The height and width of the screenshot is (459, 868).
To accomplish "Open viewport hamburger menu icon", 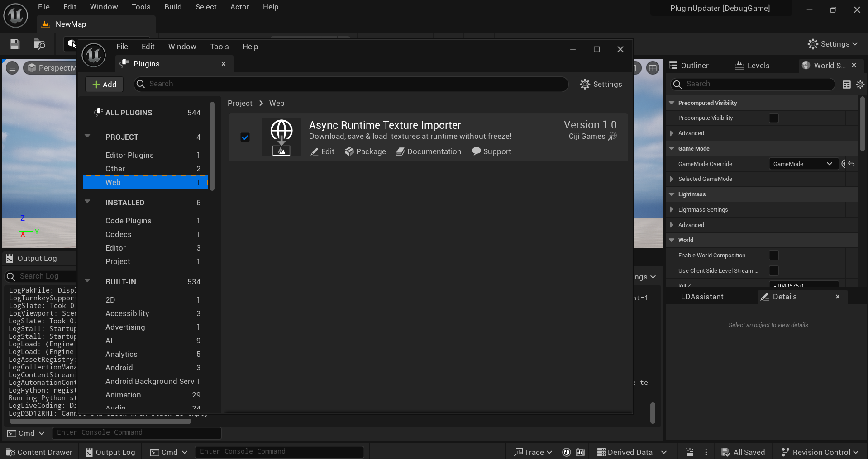I will [x=12, y=68].
